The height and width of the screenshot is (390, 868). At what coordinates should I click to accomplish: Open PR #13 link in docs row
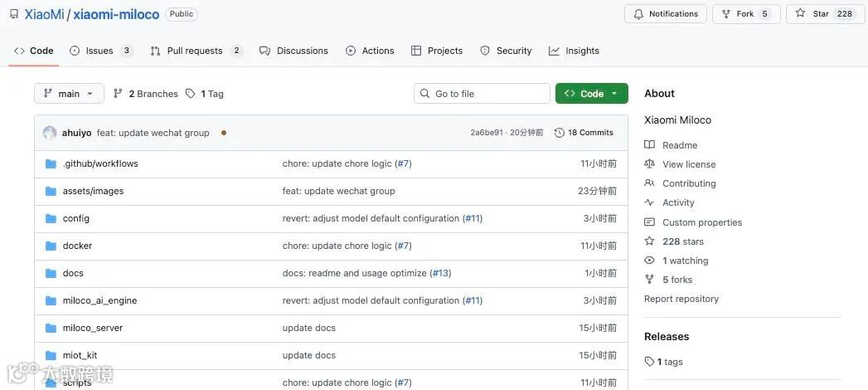[x=441, y=273]
